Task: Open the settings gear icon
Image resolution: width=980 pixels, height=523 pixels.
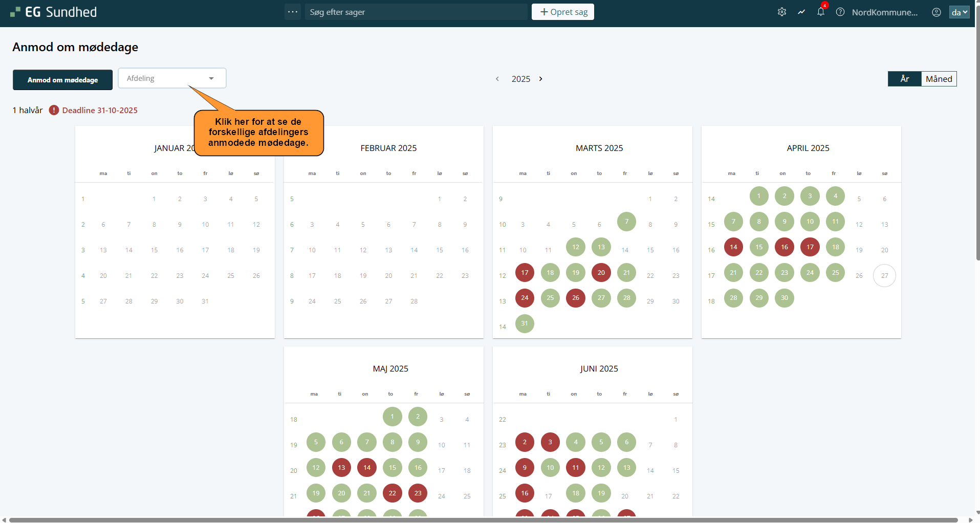Action: [x=781, y=12]
